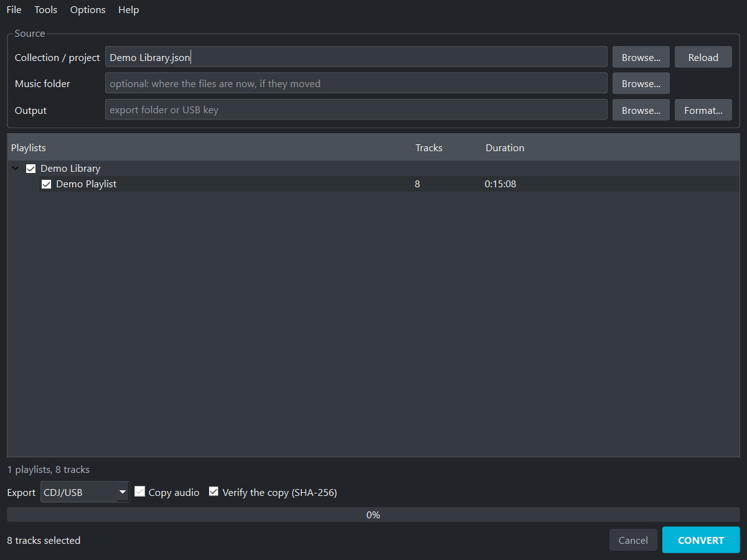
Task: Open the Tools menu
Action: pos(46,9)
